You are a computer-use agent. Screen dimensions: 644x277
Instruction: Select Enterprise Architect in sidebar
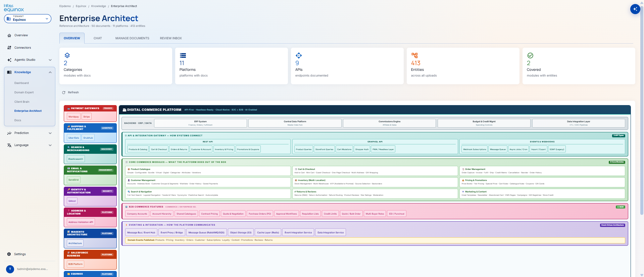[x=28, y=111]
